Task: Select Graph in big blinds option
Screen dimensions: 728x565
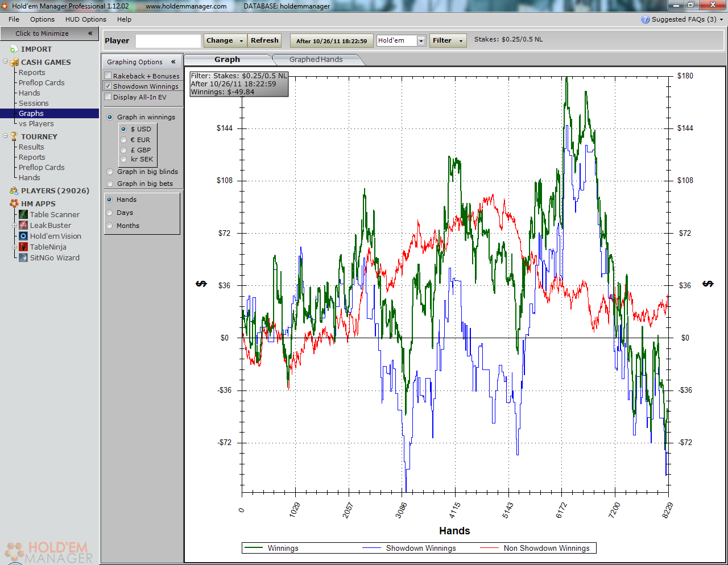Action: tap(110, 172)
